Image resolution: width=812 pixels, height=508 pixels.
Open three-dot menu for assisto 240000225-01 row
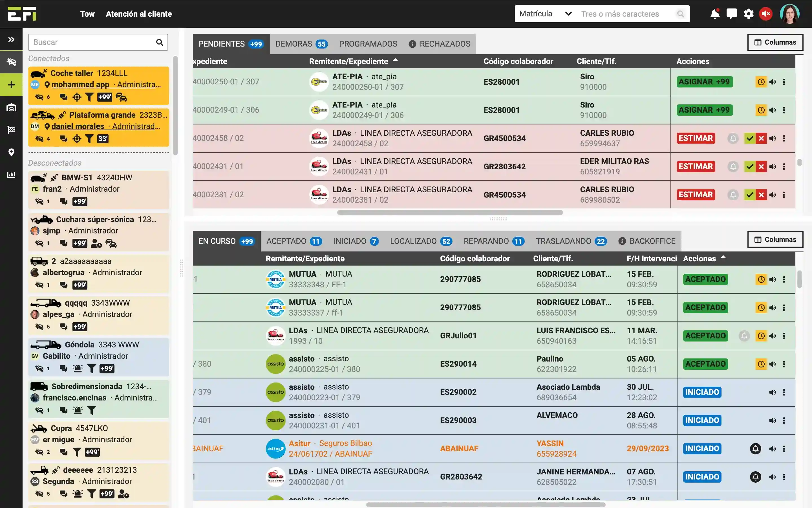[x=784, y=364]
